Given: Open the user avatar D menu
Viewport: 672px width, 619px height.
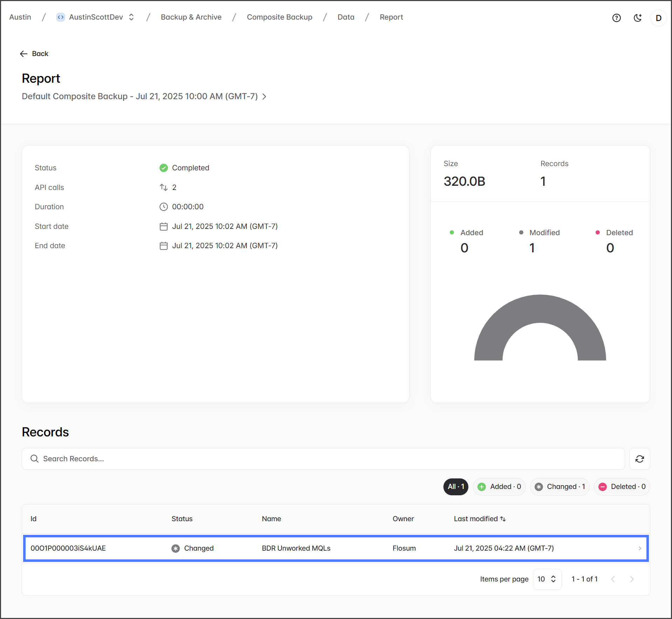Looking at the screenshot, I should (x=658, y=18).
